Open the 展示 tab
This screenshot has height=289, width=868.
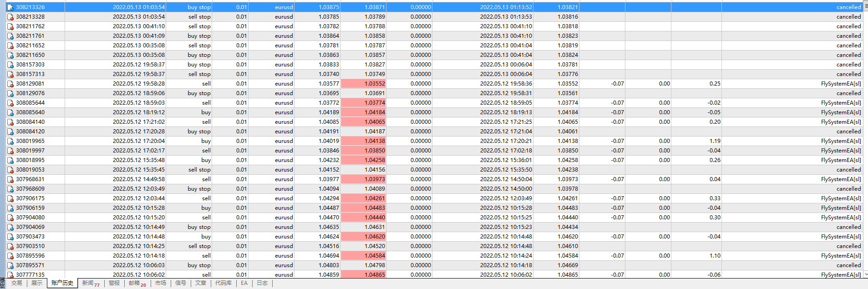[37, 283]
